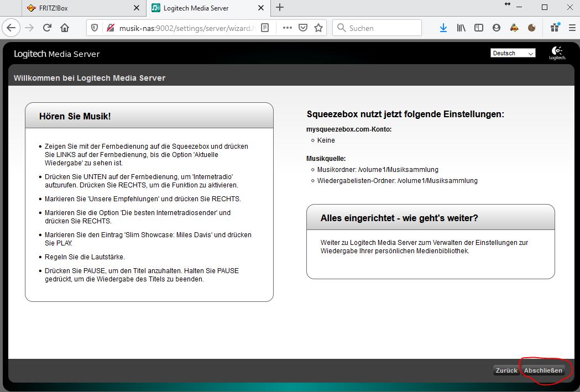Viewport: 580px width, 392px height.
Task: Toggle reader view icon
Action: point(265,28)
